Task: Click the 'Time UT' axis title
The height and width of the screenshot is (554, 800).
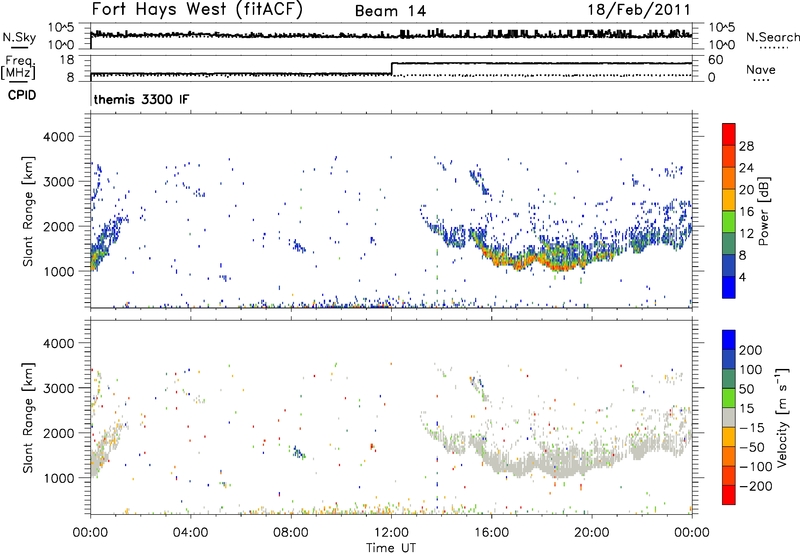Action: click(391, 548)
